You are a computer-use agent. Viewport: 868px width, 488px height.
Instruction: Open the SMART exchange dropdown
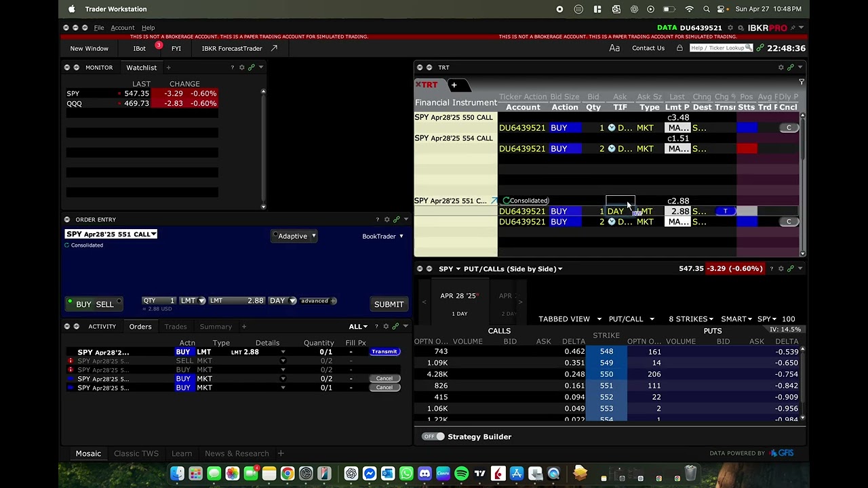[x=736, y=319]
